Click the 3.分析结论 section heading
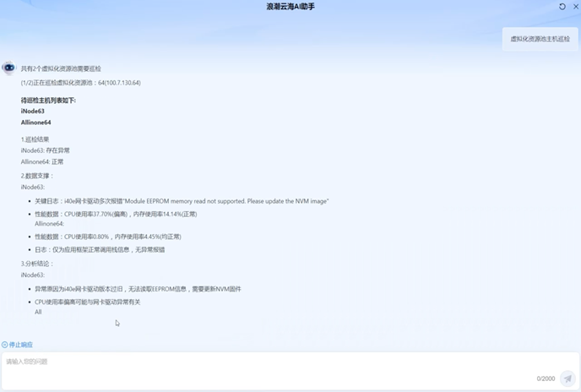Image resolution: width=581 pixels, height=392 pixels. (37, 264)
